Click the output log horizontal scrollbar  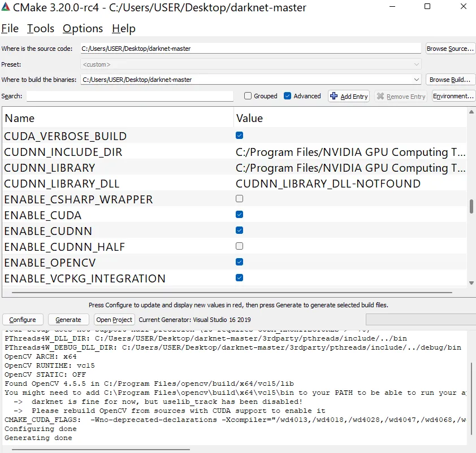101,450
